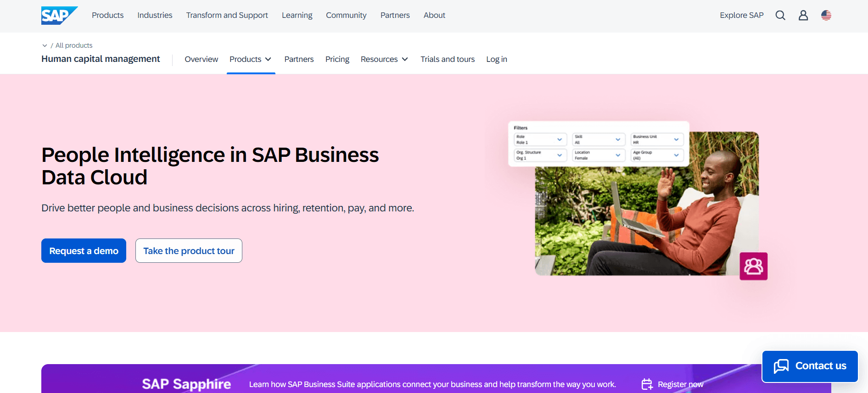Open the Age Group filter dropdown in the hero image

[657, 155]
